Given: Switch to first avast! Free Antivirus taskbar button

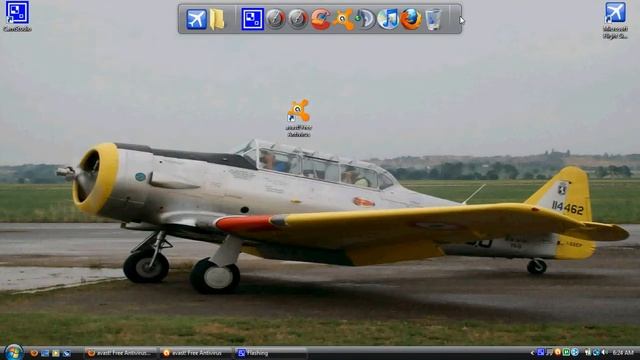Looking at the screenshot, I should tap(121, 353).
